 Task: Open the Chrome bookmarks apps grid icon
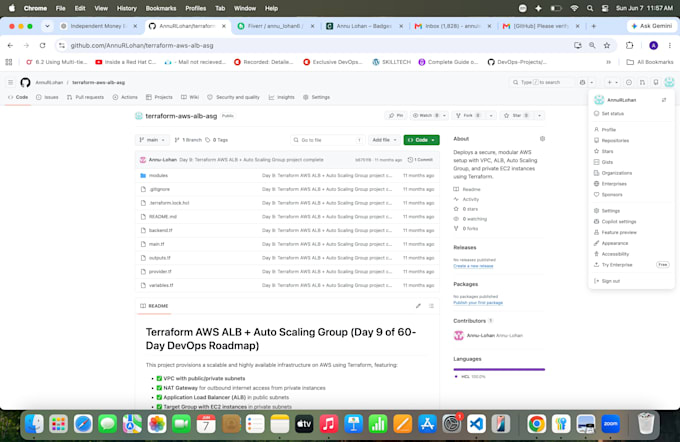pyautogui.click(x=9, y=62)
